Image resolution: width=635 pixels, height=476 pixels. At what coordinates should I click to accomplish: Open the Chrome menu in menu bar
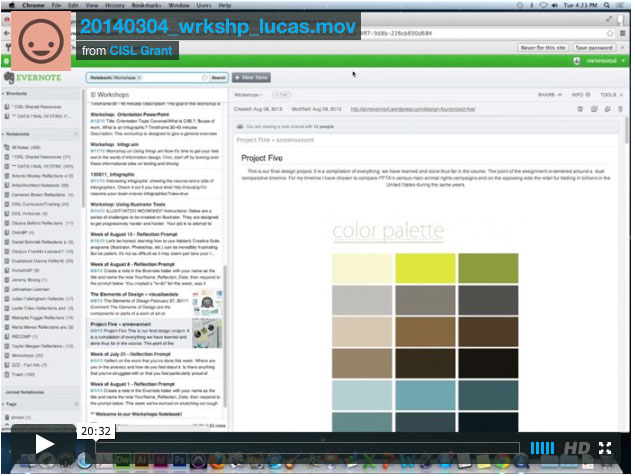point(33,5)
